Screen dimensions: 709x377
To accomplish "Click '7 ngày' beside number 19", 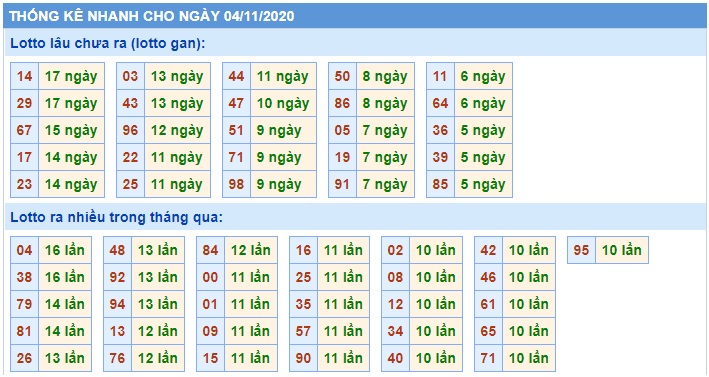I will pos(385,158).
